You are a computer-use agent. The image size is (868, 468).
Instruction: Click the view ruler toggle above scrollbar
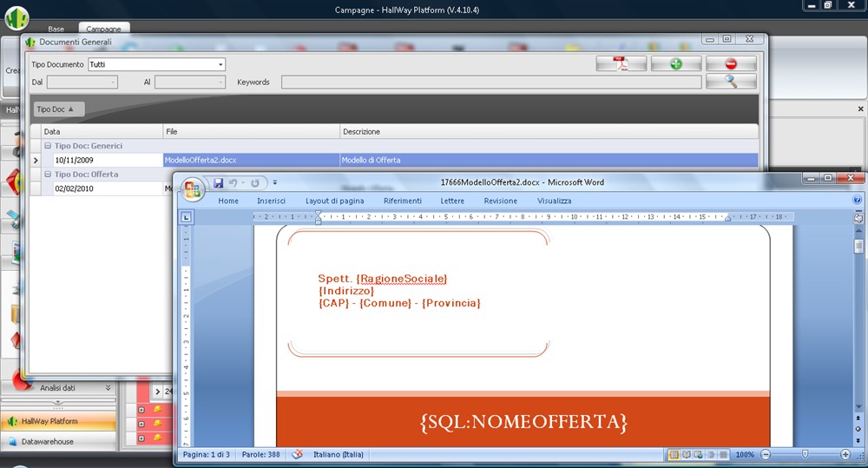point(858,218)
